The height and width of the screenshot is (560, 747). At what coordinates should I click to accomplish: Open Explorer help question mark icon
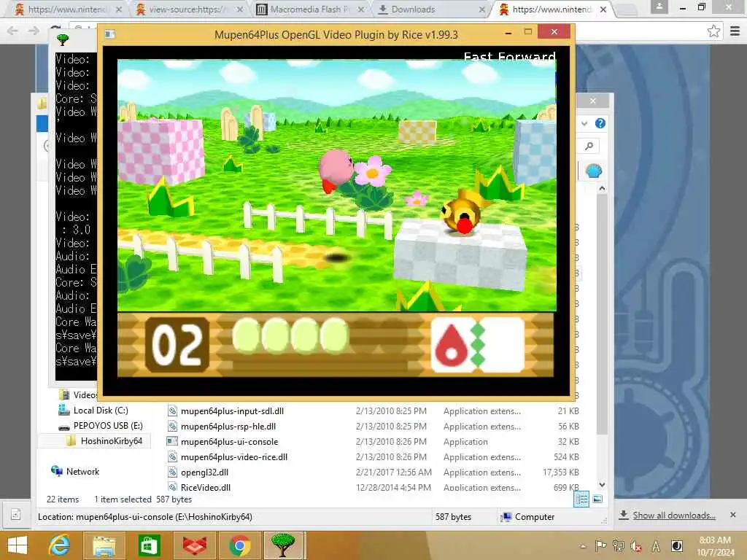(x=600, y=123)
